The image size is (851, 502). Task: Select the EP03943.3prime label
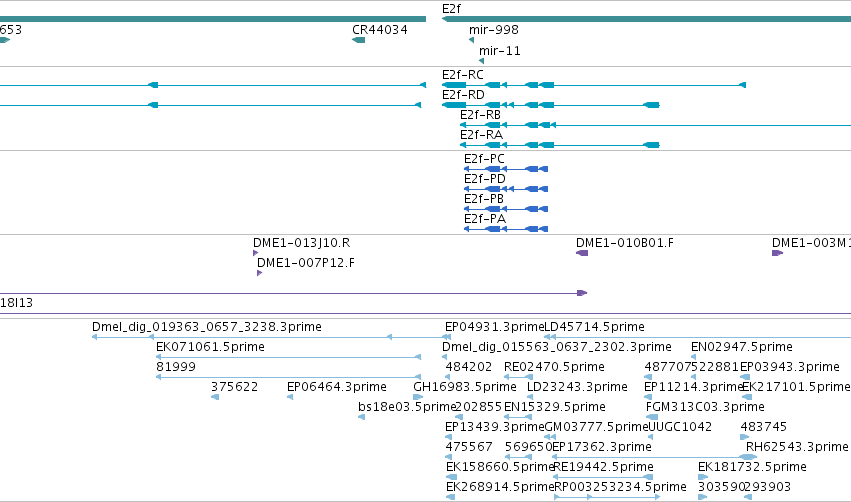790,367
